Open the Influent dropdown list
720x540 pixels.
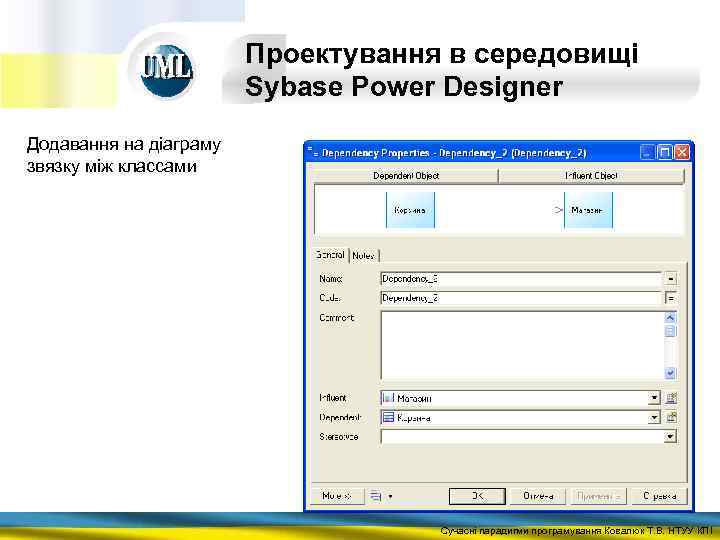654,398
